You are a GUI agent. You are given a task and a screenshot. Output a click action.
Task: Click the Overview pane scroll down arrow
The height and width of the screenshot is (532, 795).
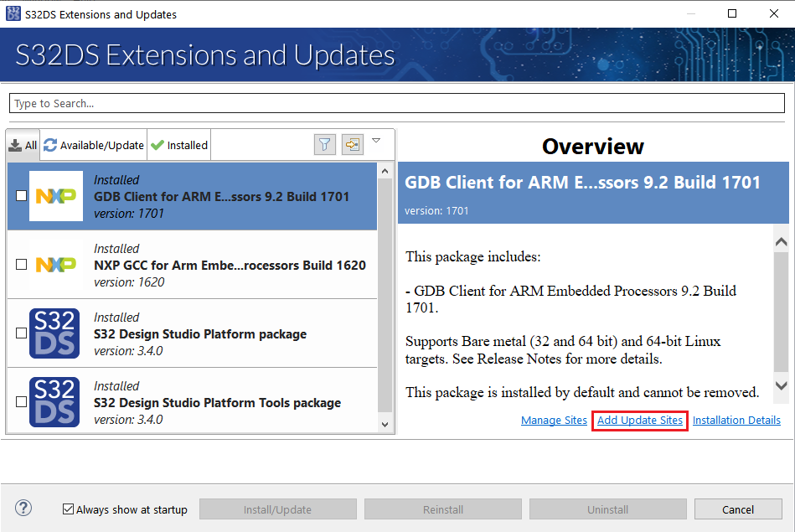(781, 386)
